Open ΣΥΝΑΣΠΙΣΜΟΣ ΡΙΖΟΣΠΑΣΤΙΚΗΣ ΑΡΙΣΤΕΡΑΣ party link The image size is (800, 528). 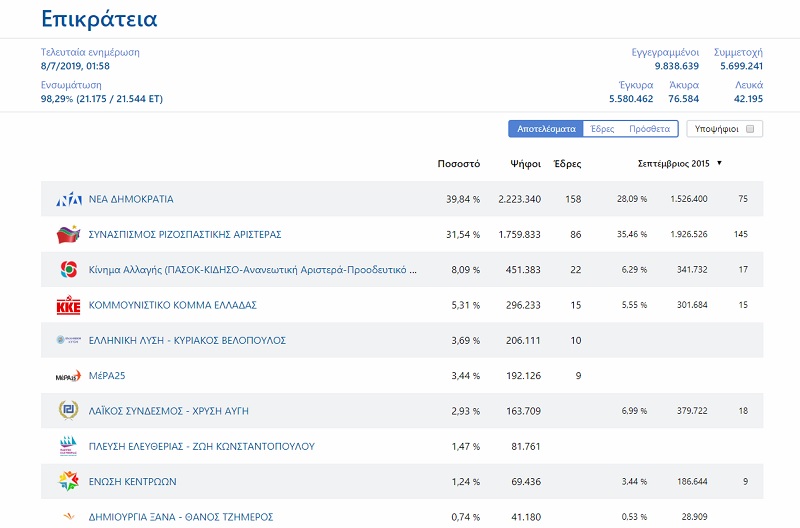(x=185, y=234)
